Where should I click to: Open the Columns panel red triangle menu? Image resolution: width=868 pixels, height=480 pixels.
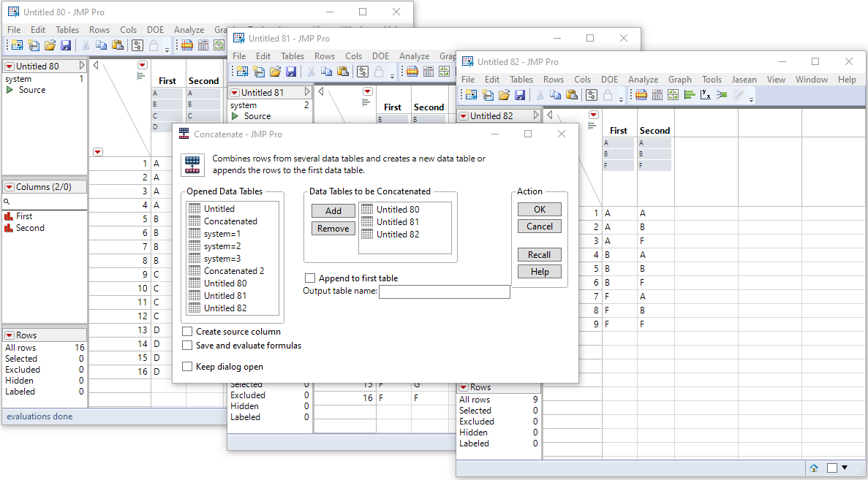[10, 186]
